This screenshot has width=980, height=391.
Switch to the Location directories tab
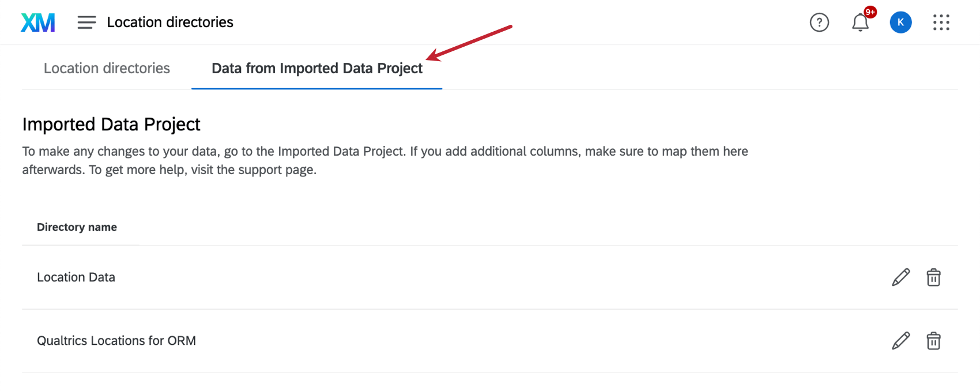click(x=106, y=68)
